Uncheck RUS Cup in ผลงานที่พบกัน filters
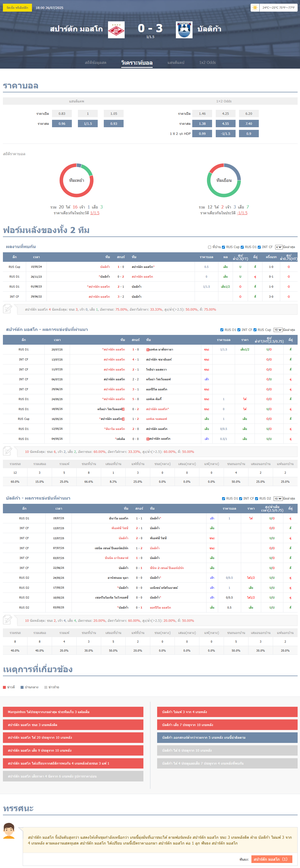The width and height of the screenshot is (300, 868). click(223, 247)
